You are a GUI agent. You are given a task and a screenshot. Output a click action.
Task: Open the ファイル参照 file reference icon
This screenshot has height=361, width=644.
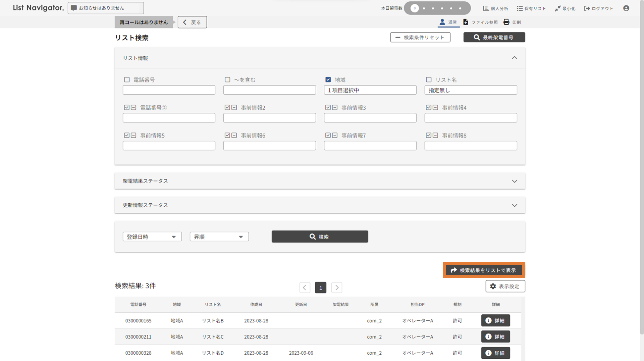(x=466, y=22)
